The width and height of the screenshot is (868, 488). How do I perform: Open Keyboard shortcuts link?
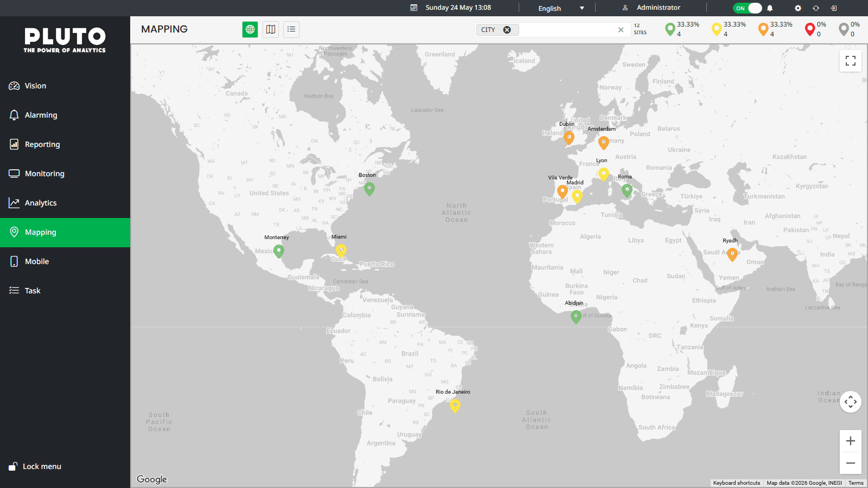(737, 483)
